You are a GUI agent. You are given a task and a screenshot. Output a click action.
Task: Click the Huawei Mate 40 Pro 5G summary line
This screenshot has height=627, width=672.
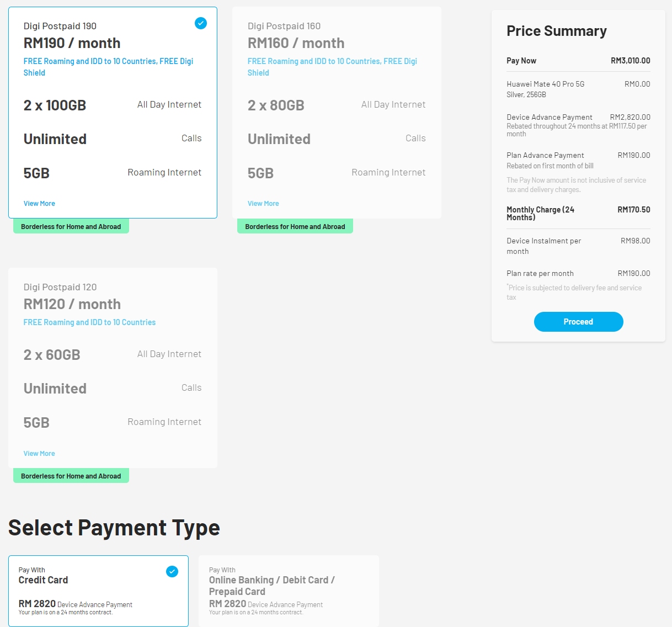545,84
